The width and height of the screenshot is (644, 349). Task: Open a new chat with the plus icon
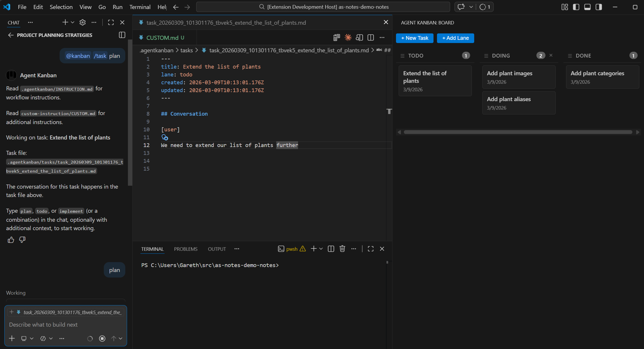pyautogui.click(x=64, y=22)
